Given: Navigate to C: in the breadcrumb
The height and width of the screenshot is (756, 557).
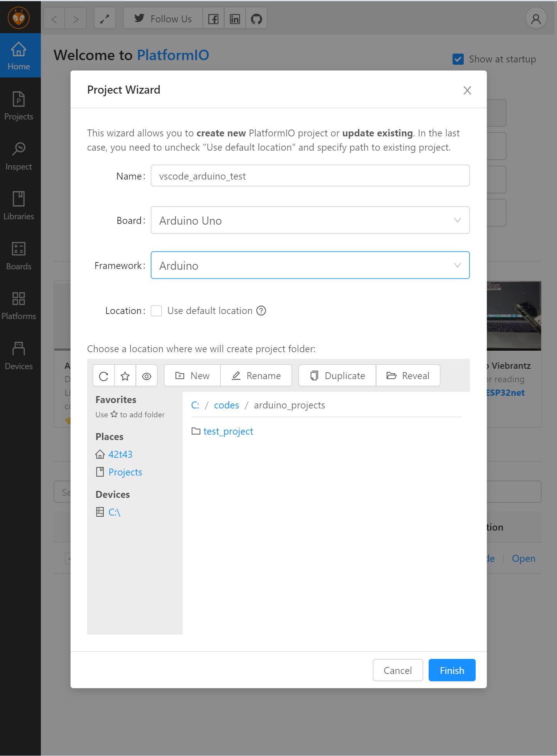Looking at the screenshot, I should pyautogui.click(x=195, y=405).
